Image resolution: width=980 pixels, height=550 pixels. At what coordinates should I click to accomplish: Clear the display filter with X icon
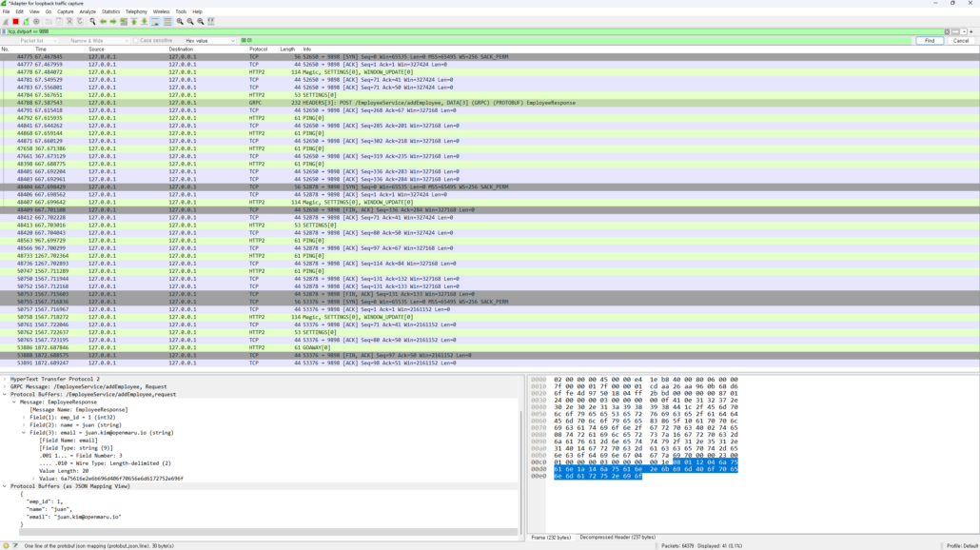coord(947,31)
